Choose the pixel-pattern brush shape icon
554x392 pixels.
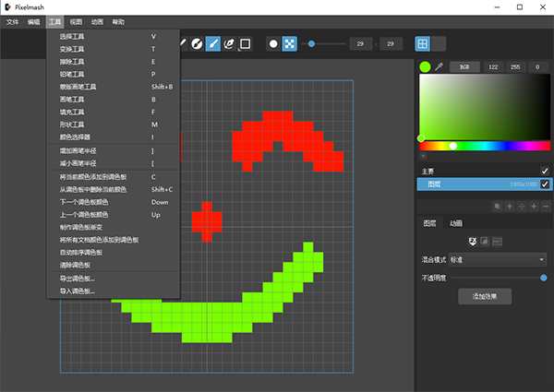click(289, 43)
